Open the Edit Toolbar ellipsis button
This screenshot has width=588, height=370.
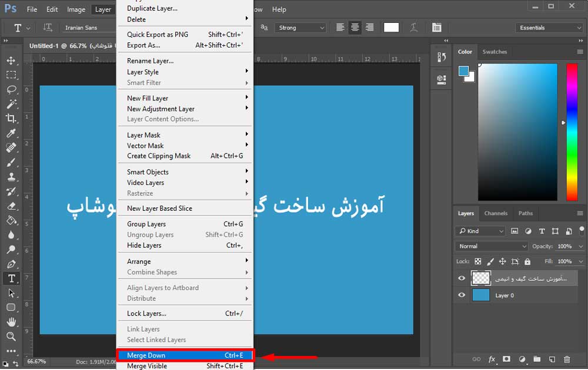11,351
